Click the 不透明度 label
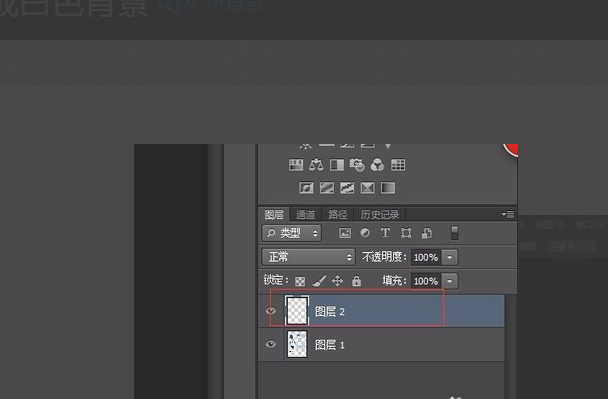 tap(384, 257)
